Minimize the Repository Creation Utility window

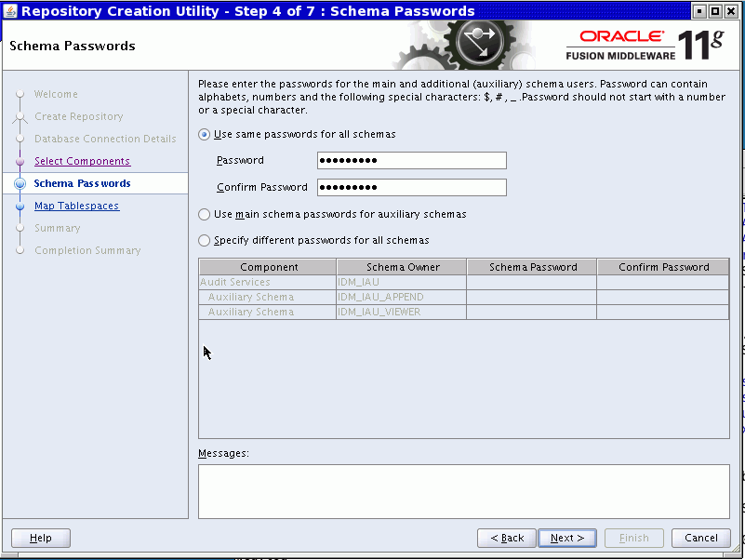pyautogui.click(x=699, y=11)
